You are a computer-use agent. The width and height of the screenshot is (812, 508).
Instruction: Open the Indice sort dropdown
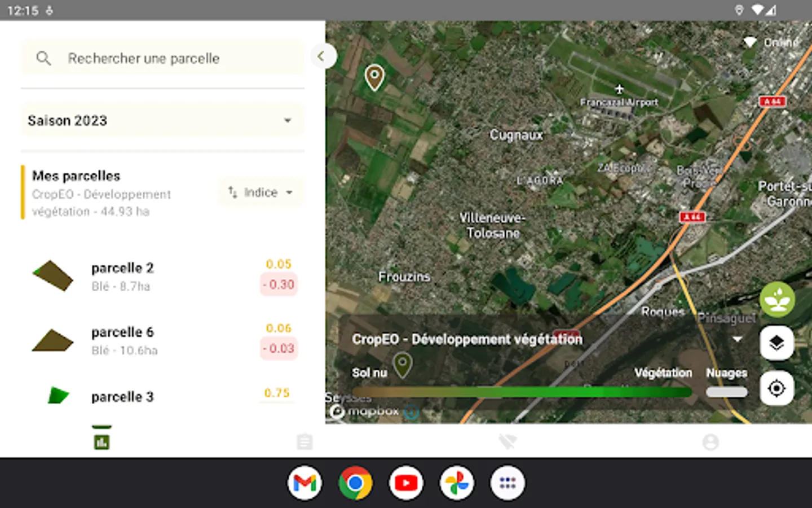tap(261, 192)
